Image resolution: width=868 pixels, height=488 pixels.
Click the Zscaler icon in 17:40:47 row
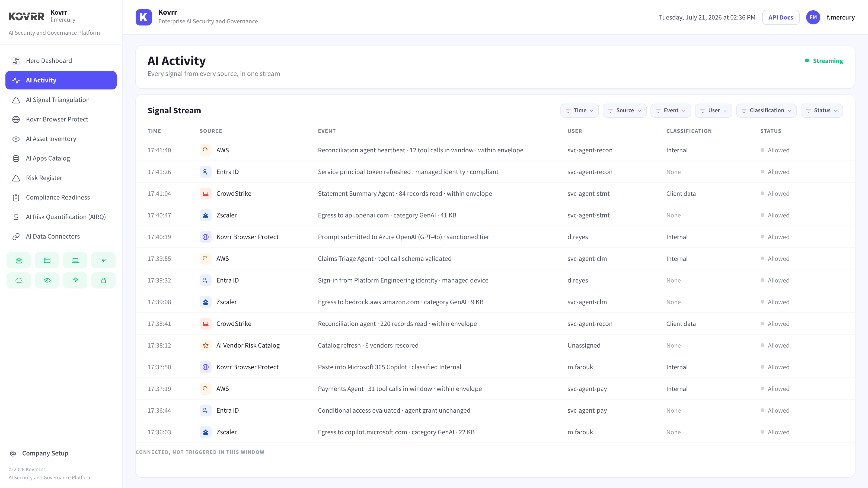(206, 215)
